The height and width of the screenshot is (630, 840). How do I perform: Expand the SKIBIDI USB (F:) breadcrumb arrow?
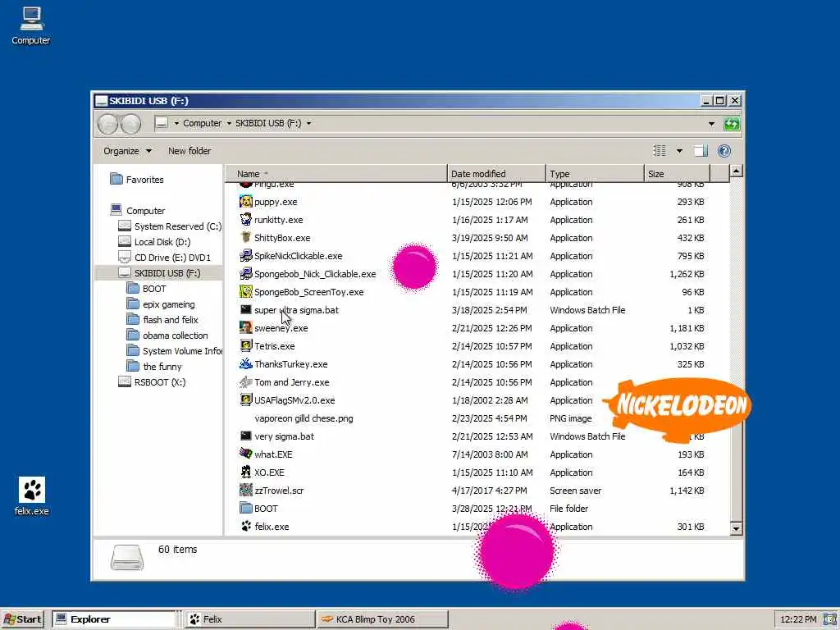point(308,123)
